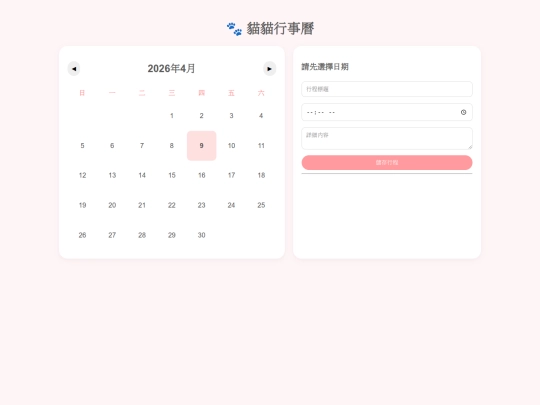Click the details textarea
Screen dimensions: 540x405
click(387, 138)
